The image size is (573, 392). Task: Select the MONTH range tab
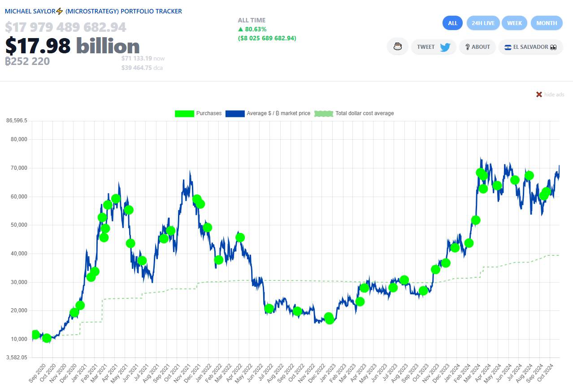pos(547,23)
